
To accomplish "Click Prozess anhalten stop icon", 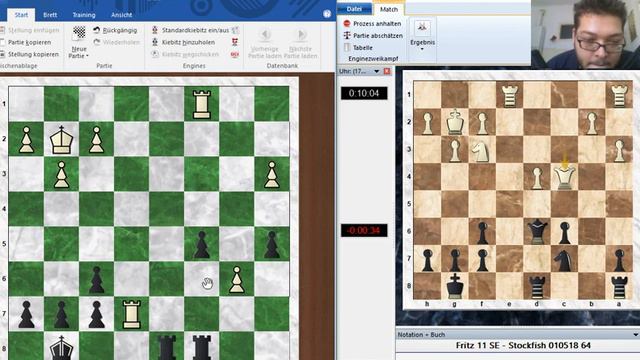I will coord(347,24).
